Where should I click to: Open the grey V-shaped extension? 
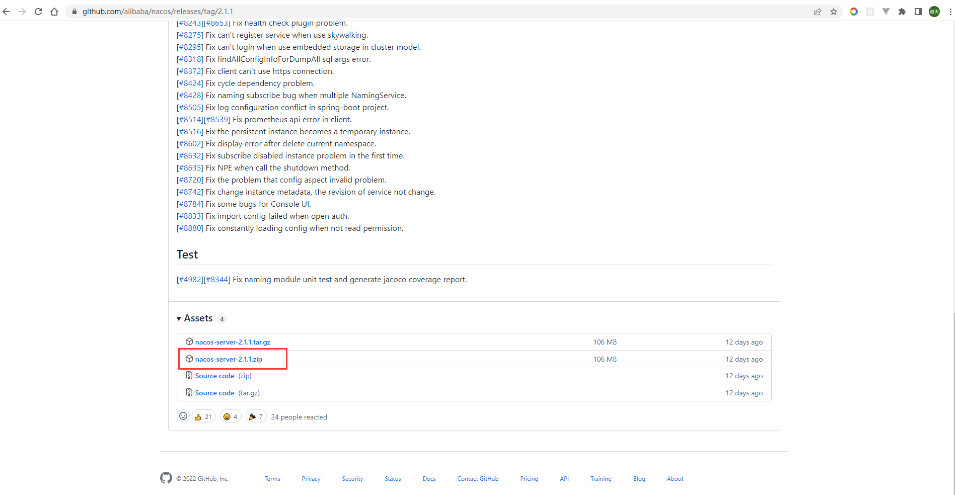pyautogui.click(x=886, y=12)
